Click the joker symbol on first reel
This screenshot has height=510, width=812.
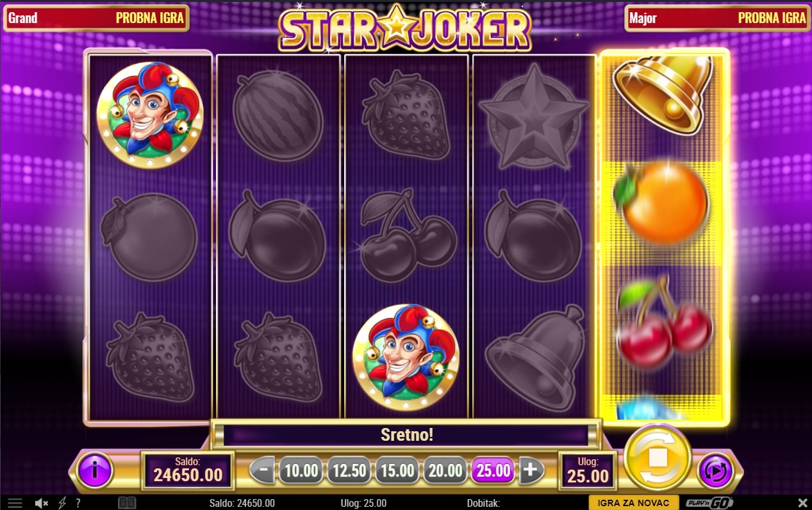[150, 115]
